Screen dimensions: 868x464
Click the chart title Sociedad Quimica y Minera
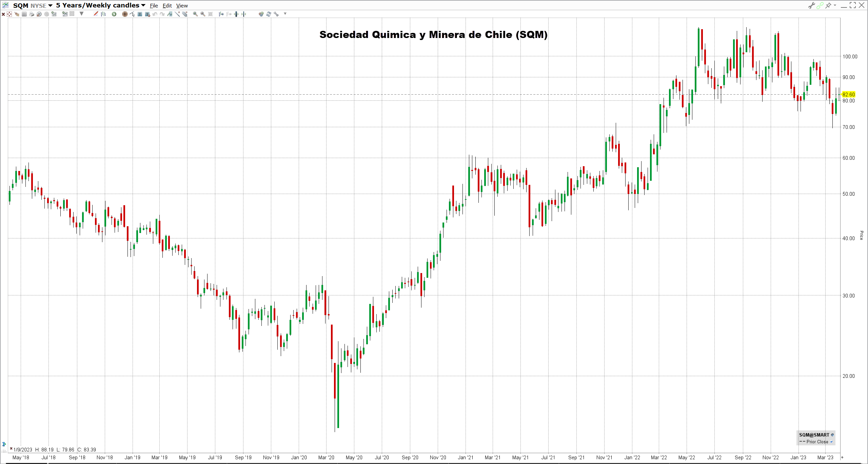click(x=433, y=35)
